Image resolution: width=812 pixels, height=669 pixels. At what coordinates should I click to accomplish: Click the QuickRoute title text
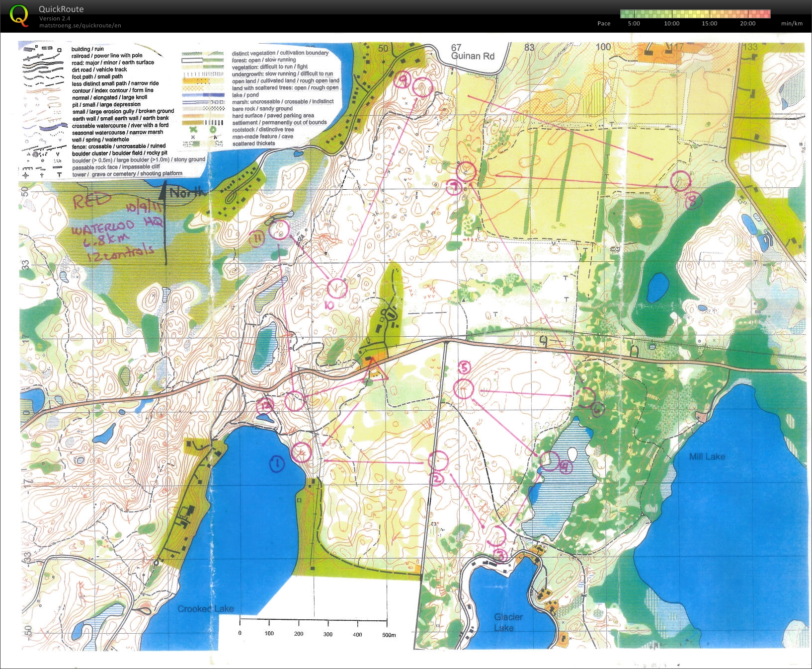click(61, 9)
